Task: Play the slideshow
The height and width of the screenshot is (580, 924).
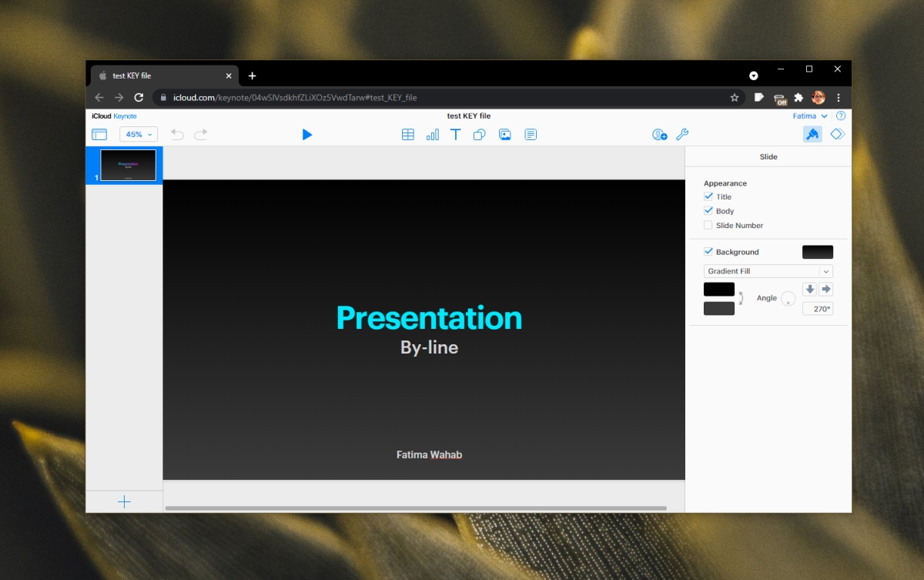Action: tap(307, 135)
